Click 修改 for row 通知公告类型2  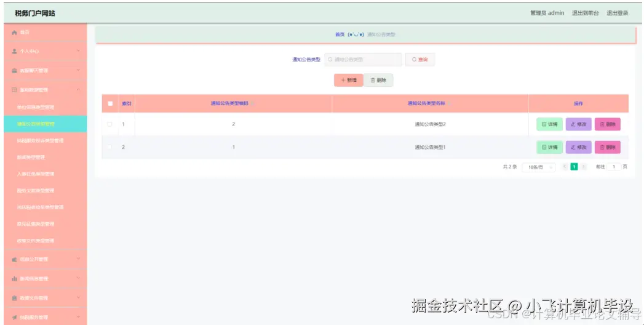578,124
